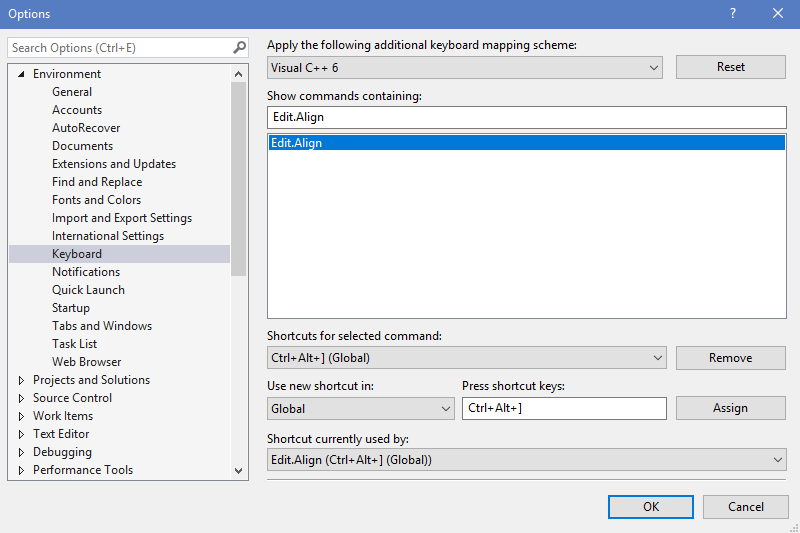
Task: Click the Cancel button
Action: (x=745, y=506)
